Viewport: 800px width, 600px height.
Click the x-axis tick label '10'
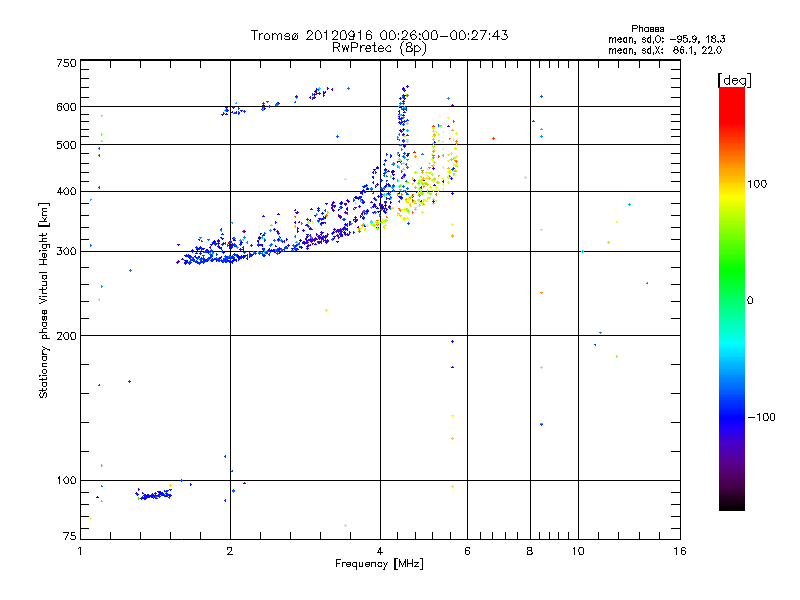coord(578,551)
